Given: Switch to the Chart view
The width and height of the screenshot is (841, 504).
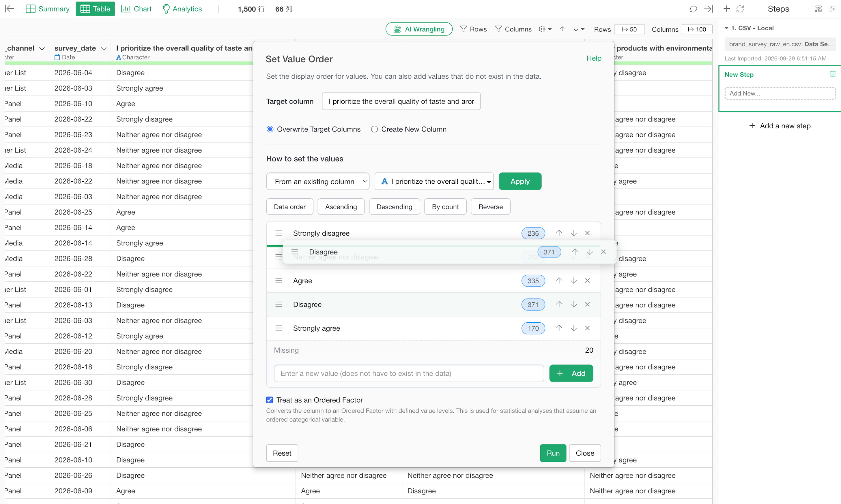Looking at the screenshot, I should click(136, 9).
